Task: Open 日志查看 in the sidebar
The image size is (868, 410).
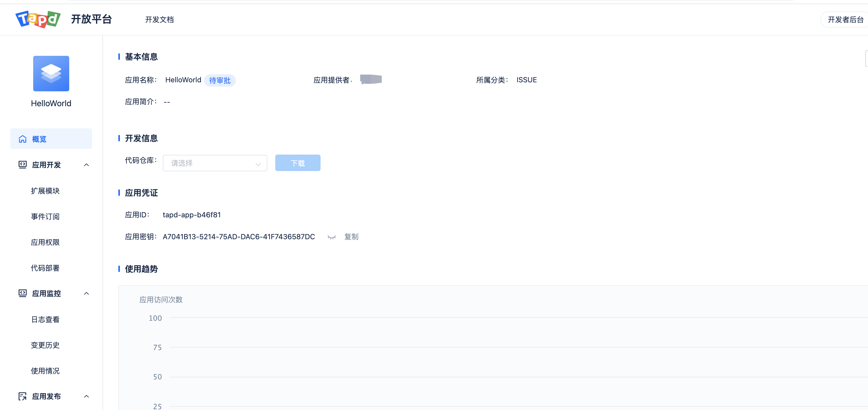Action: click(x=45, y=319)
